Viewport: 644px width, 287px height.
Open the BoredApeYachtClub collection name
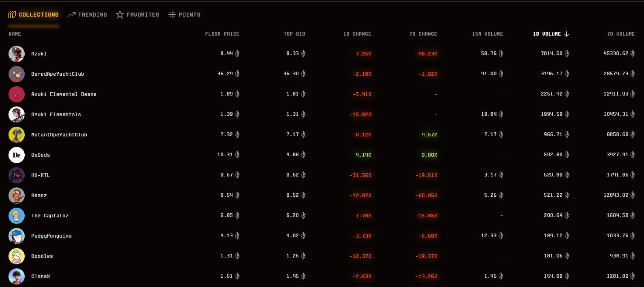coord(58,74)
